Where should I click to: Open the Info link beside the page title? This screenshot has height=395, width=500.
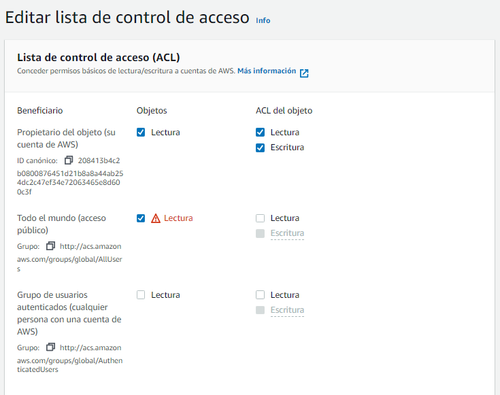click(263, 20)
